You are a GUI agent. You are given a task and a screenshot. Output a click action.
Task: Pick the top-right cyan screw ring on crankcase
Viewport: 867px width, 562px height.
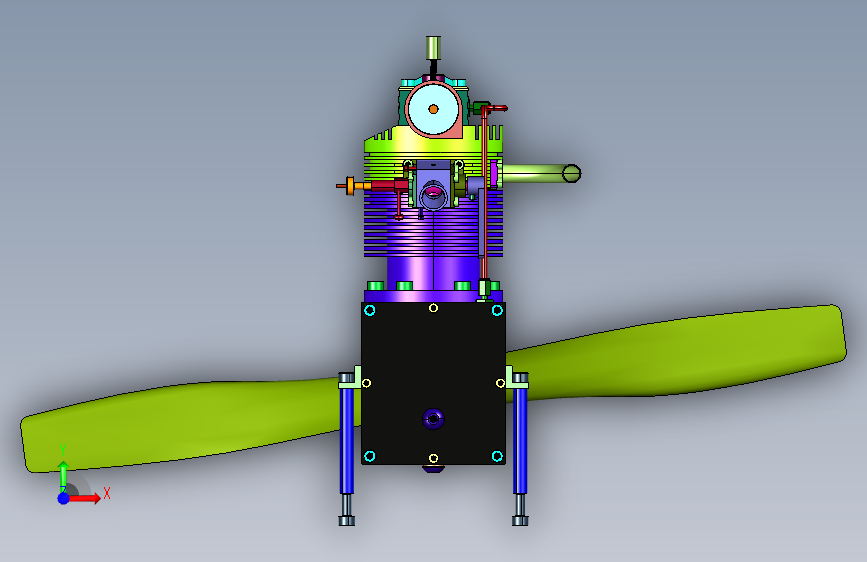[x=497, y=310]
